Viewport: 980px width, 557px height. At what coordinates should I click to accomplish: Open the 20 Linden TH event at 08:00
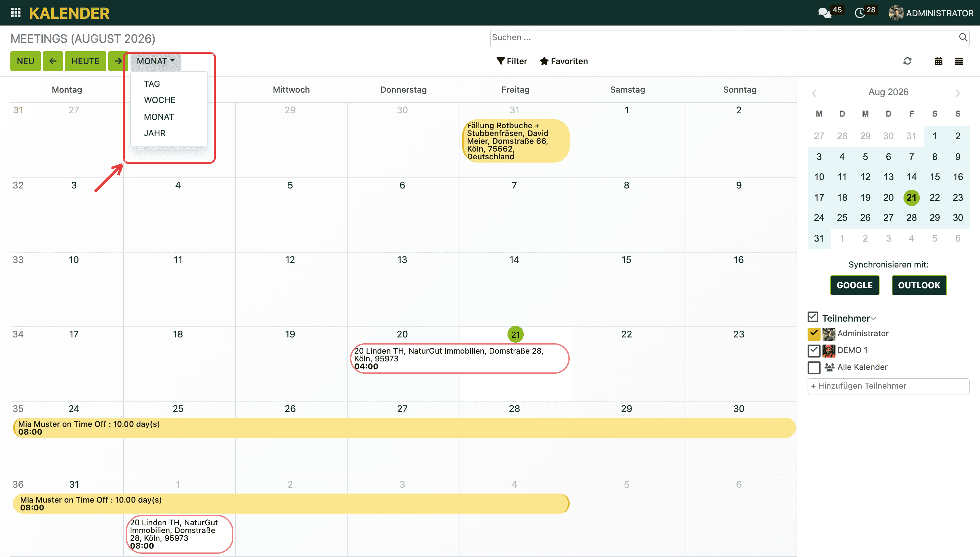pyautogui.click(x=179, y=534)
